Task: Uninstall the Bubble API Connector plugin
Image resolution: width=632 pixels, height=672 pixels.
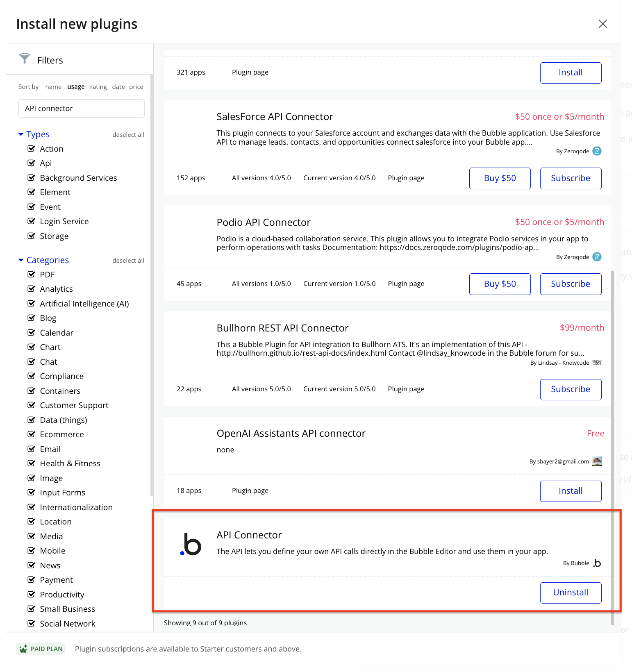Action: (571, 593)
